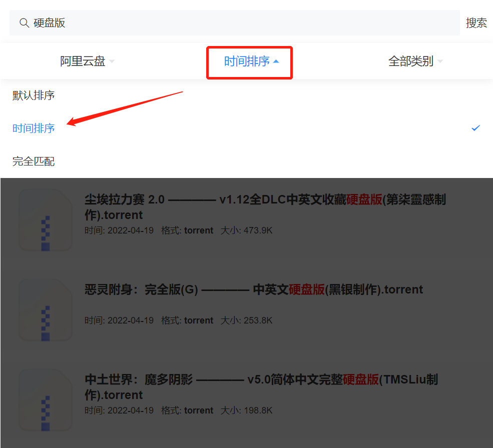493x448 pixels.
Task: Click the 搜索 button
Action: (476, 23)
